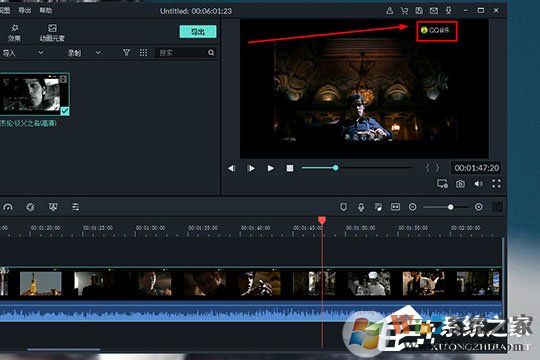Click the teal 导出 export button
This screenshot has width=540, height=360.
(x=198, y=32)
